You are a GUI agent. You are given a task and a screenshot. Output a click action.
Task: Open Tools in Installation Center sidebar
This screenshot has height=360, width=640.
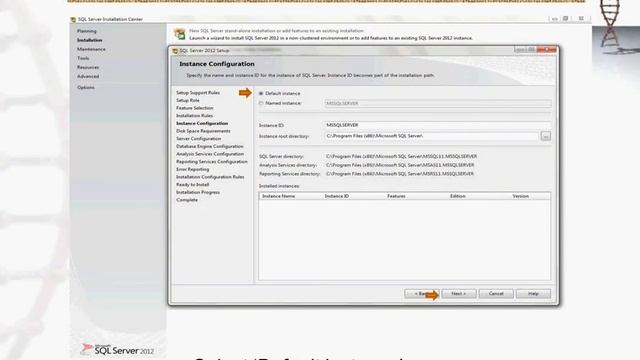click(x=83, y=58)
